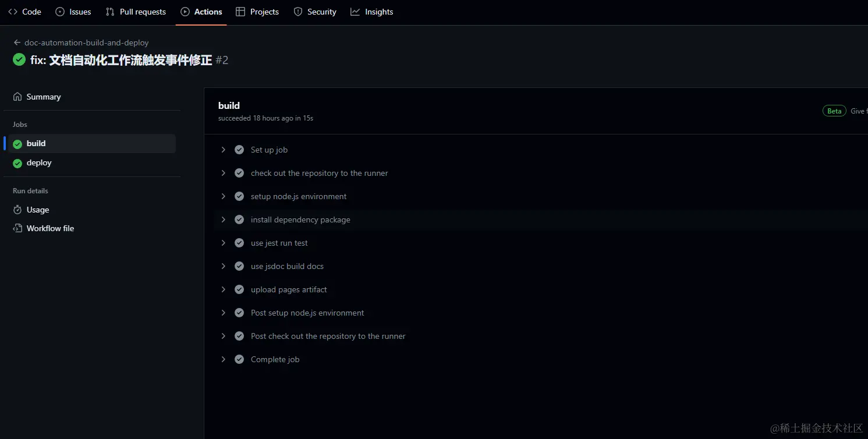Click the Beta label badge

click(x=834, y=111)
